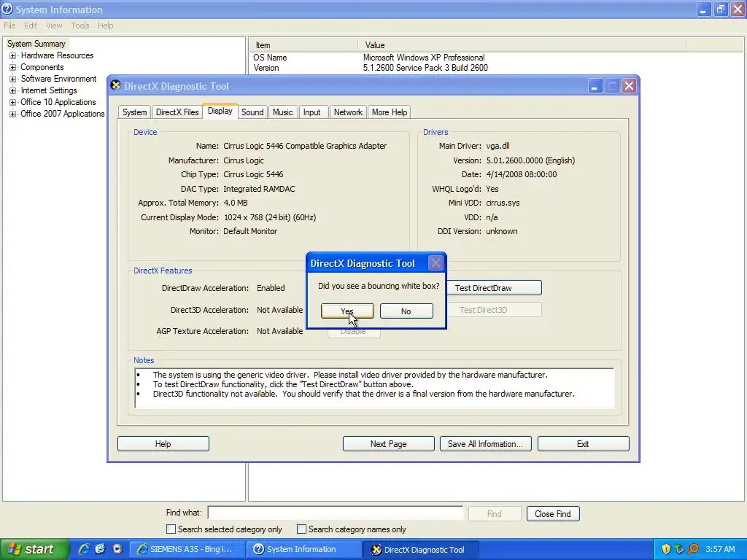
Task: Open the Input tab
Action: [312, 112]
